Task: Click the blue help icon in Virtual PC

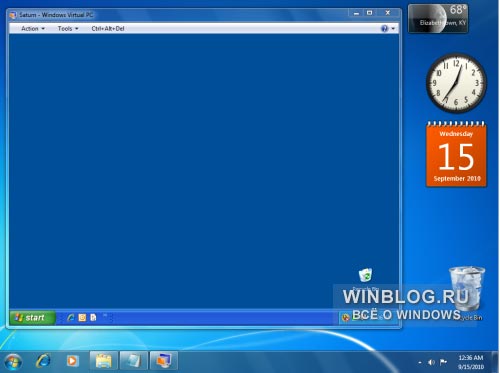Action: tap(384, 29)
